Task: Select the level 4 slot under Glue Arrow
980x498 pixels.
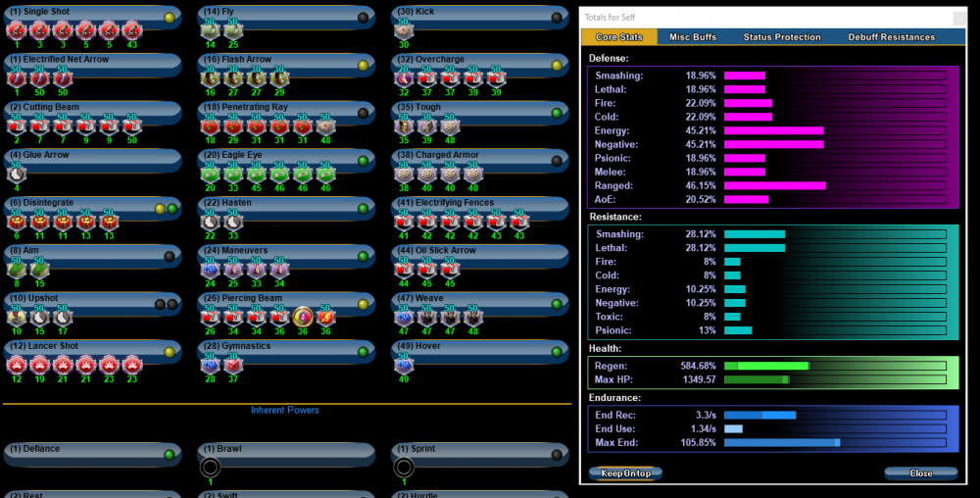Action: click(15, 174)
